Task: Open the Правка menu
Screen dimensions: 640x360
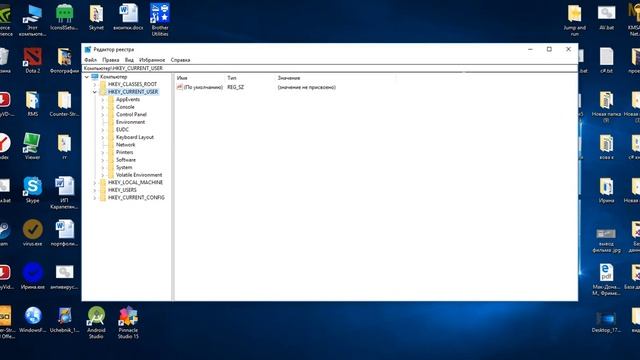Action: 111,60
